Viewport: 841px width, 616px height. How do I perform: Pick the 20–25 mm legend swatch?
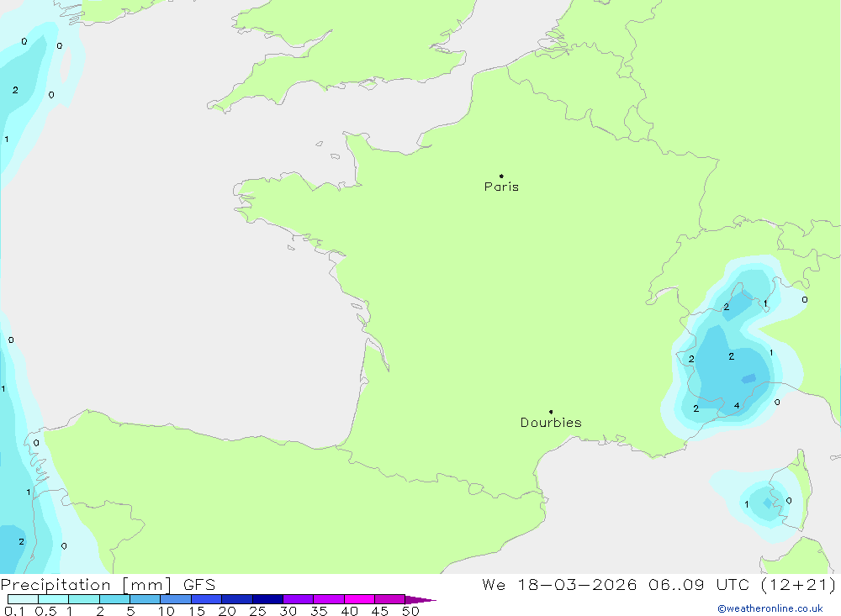(237, 599)
